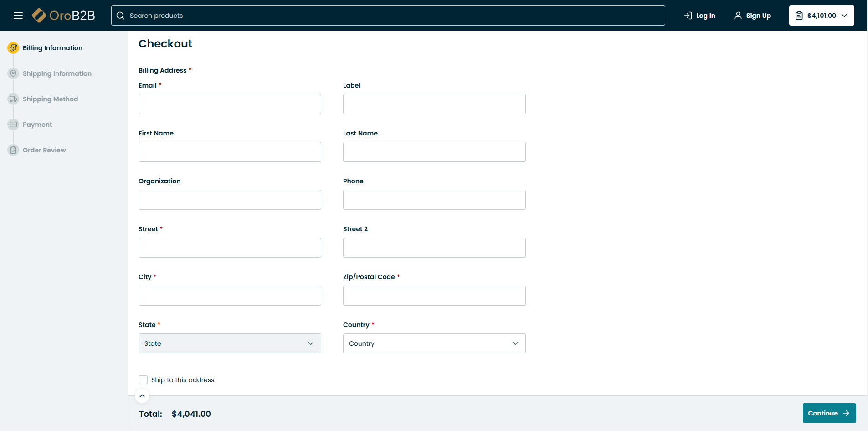Click the Log In link
The height and width of the screenshot is (431, 868).
coord(700,16)
